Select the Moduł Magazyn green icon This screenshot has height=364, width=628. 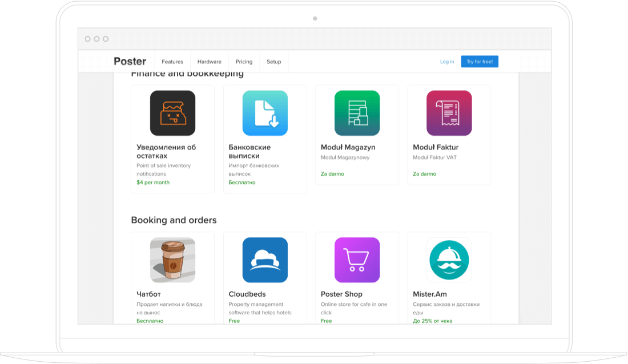(357, 113)
